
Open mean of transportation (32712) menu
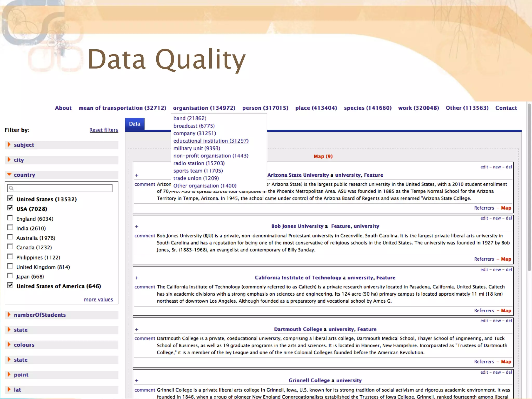pyautogui.click(x=122, y=108)
